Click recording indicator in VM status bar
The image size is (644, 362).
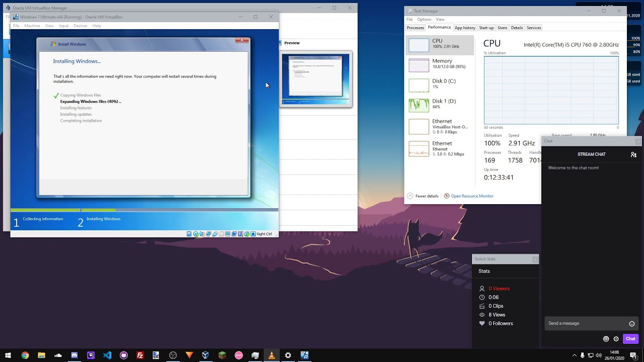[234, 234]
